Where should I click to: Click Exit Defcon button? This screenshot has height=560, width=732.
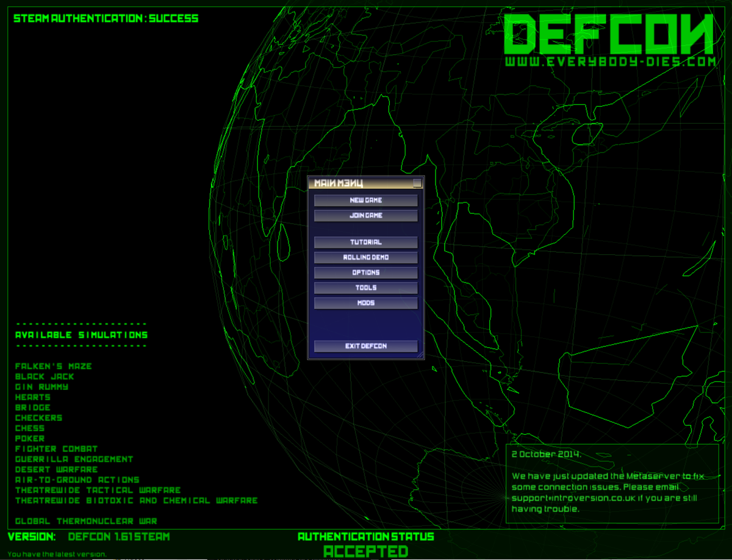pyautogui.click(x=366, y=346)
